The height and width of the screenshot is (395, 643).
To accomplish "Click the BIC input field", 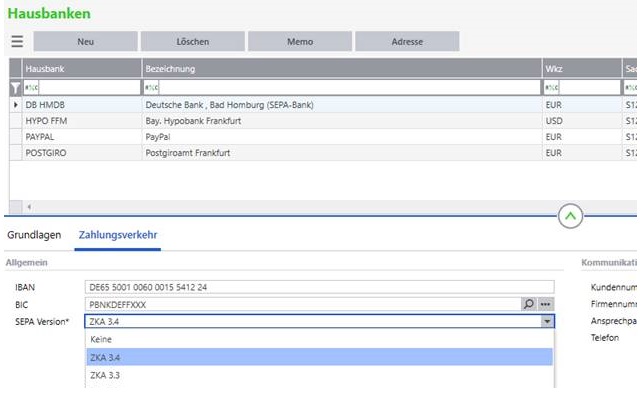I will [303, 304].
